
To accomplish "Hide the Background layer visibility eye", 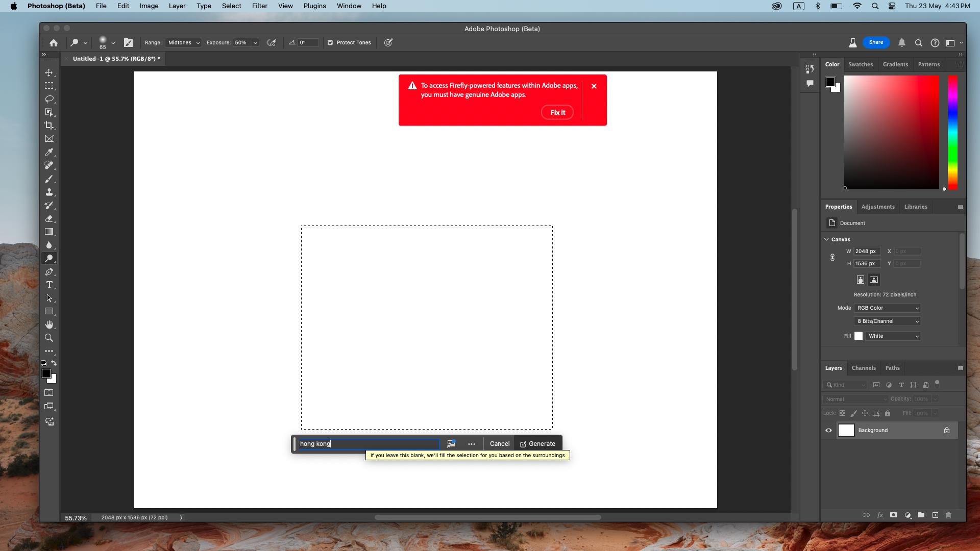I will (x=828, y=430).
